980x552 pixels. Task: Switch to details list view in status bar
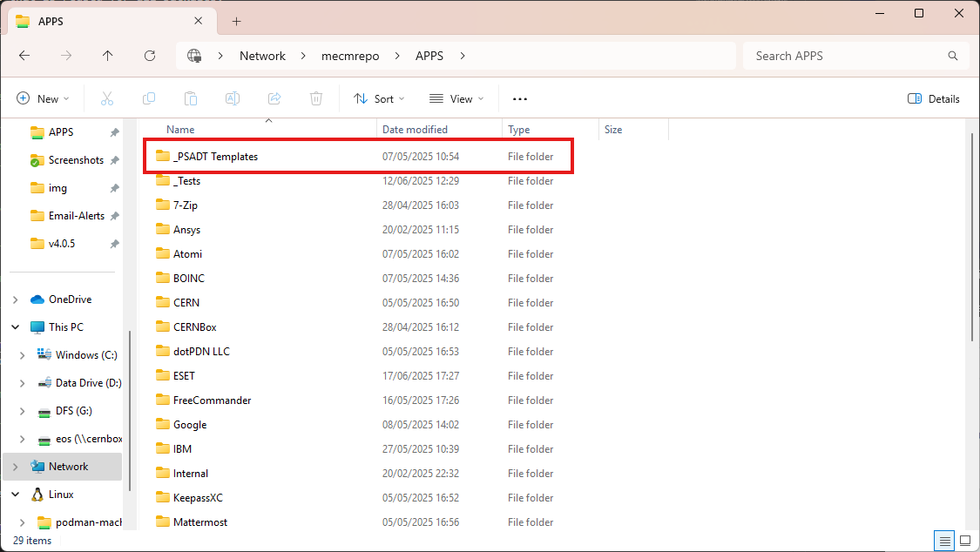click(x=945, y=541)
